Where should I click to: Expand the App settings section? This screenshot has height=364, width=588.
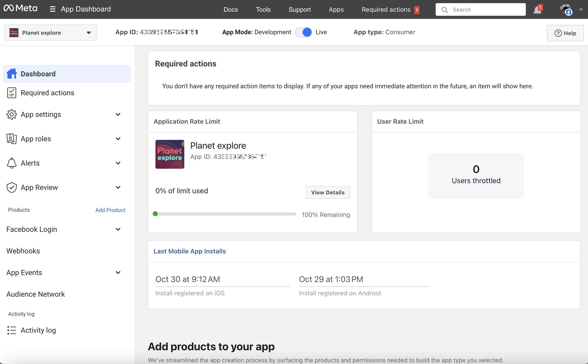[118, 114]
